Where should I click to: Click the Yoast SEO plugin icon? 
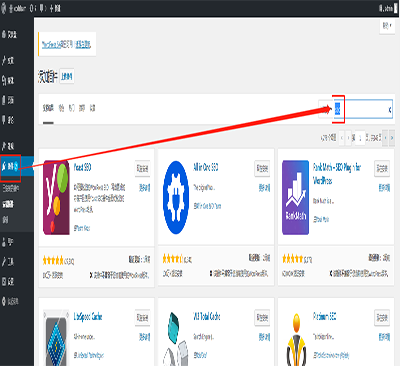tap(56, 197)
